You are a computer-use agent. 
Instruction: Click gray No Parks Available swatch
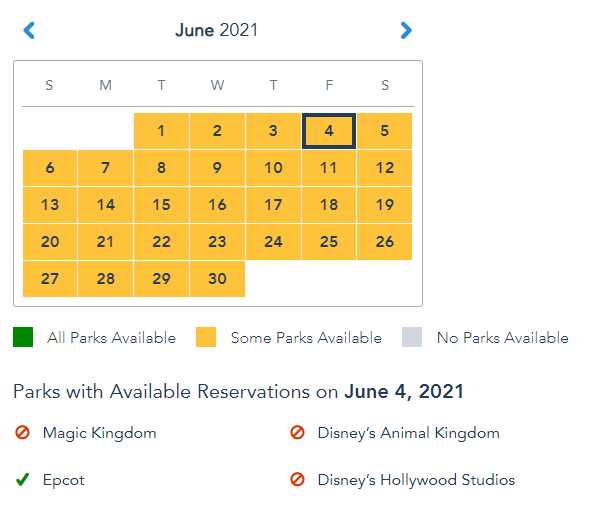coord(412,337)
